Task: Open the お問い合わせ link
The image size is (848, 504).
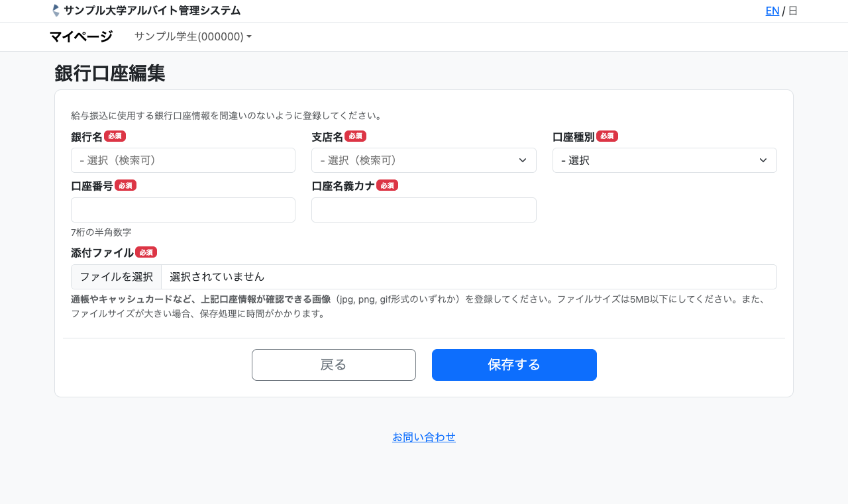Action: click(x=424, y=437)
